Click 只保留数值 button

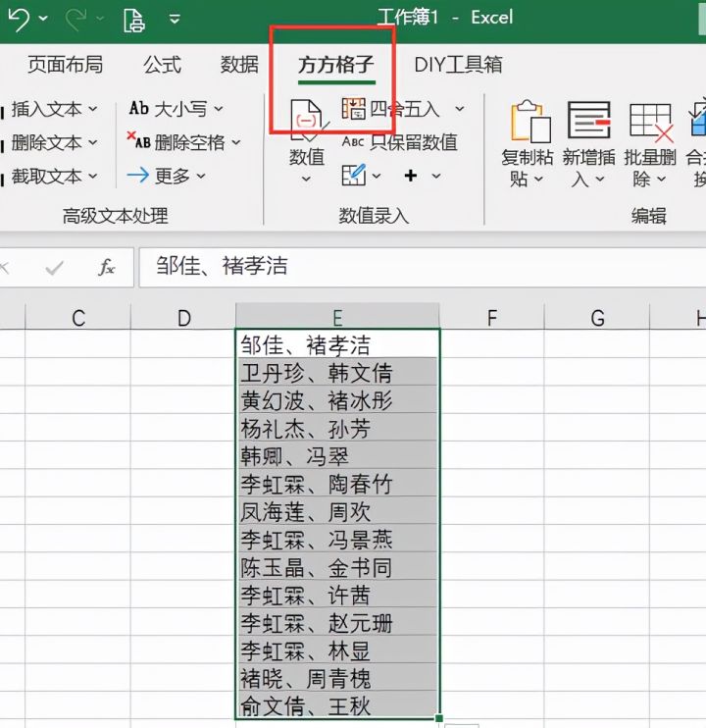pos(400,142)
